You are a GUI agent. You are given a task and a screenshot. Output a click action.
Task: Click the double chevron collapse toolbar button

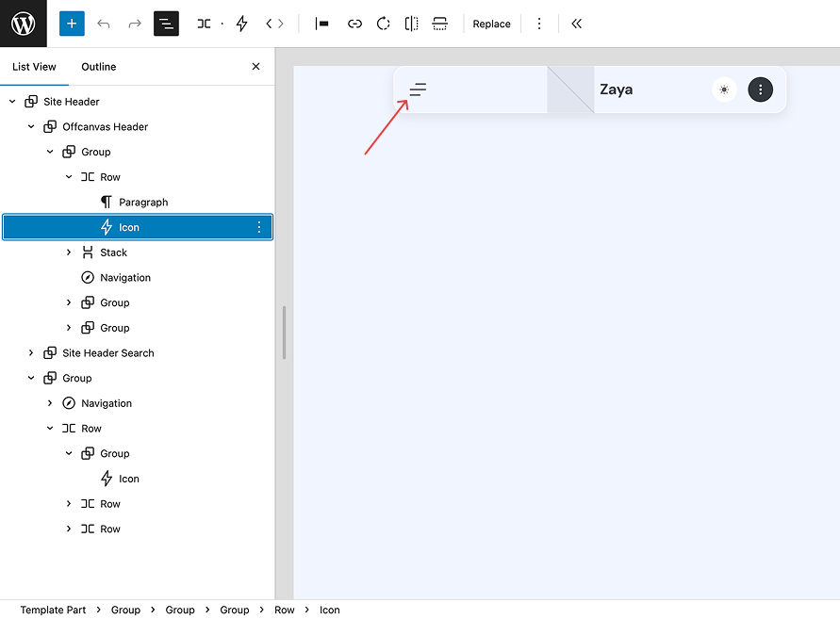pos(576,24)
